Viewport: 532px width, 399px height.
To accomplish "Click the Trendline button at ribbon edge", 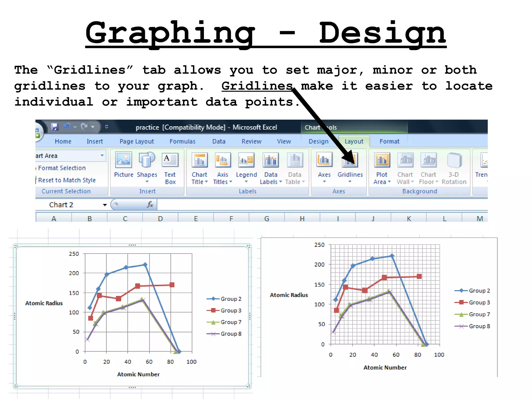I will (481, 168).
